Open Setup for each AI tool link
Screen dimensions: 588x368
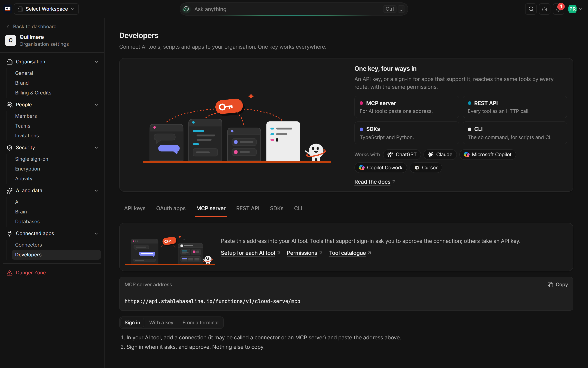click(251, 253)
